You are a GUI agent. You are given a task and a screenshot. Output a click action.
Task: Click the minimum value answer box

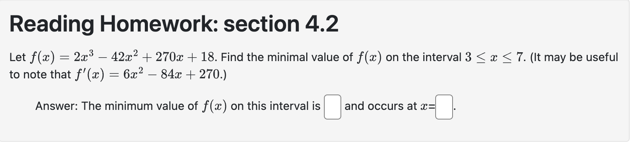coord(332,107)
